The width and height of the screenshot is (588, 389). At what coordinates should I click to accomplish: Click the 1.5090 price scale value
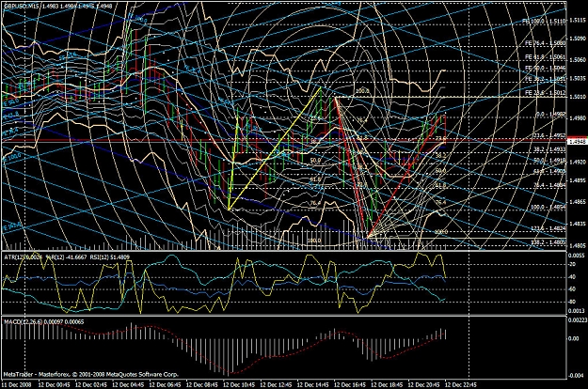click(x=578, y=39)
